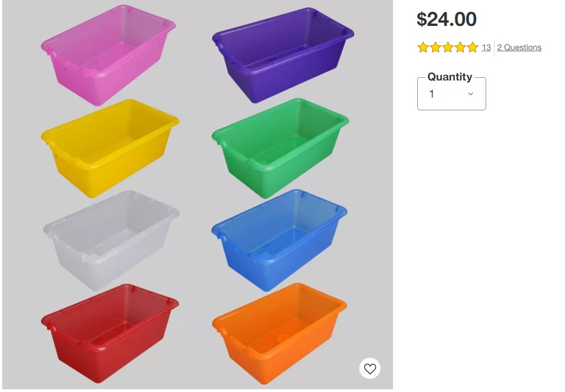Click the fourth rating star
Image resolution: width=565 pixels, height=392 pixels.
click(x=460, y=47)
